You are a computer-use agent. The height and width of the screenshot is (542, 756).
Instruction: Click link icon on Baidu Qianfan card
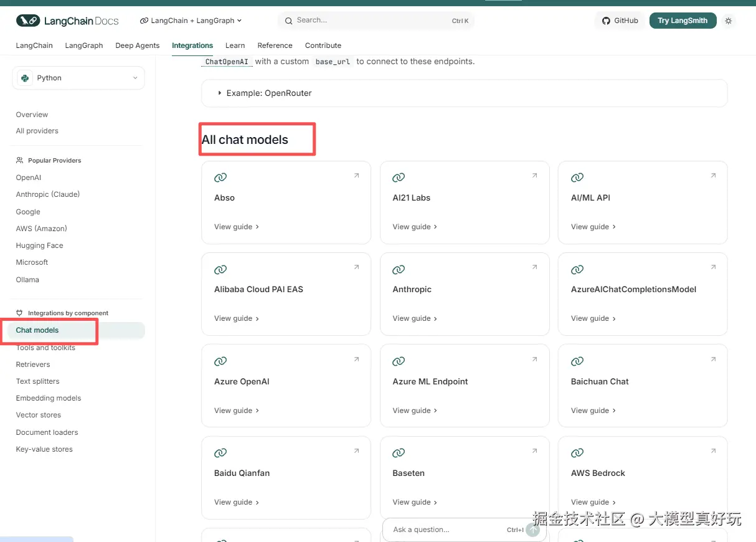pyautogui.click(x=220, y=453)
